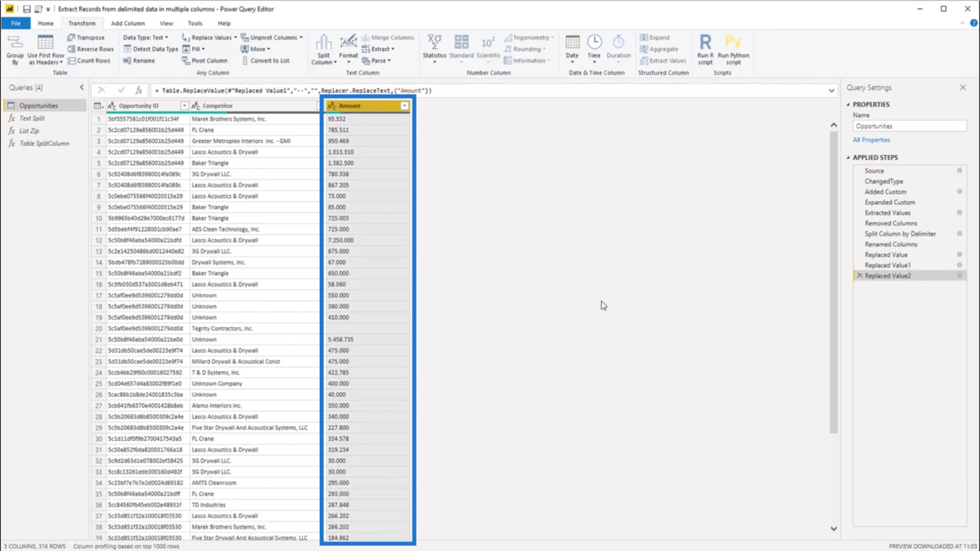Click the query Name input field

click(x=909, y=126)
